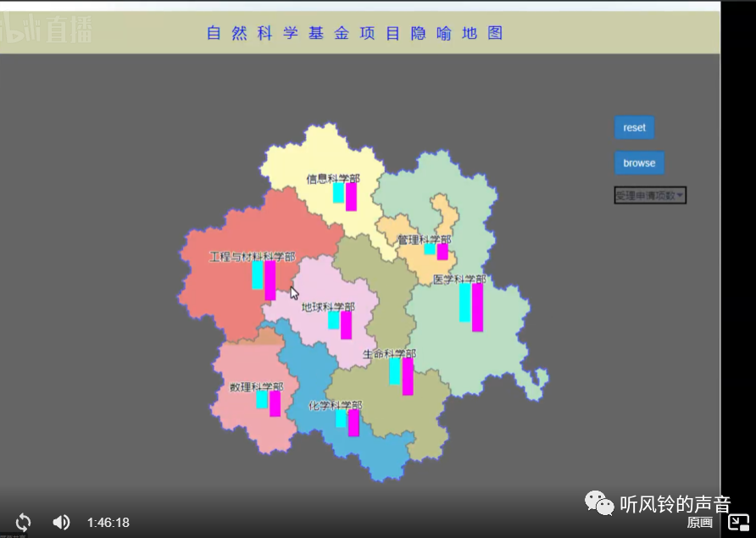Click the WeChat icon beside the channel name
756x538 pixels.
tap(599, 503)
